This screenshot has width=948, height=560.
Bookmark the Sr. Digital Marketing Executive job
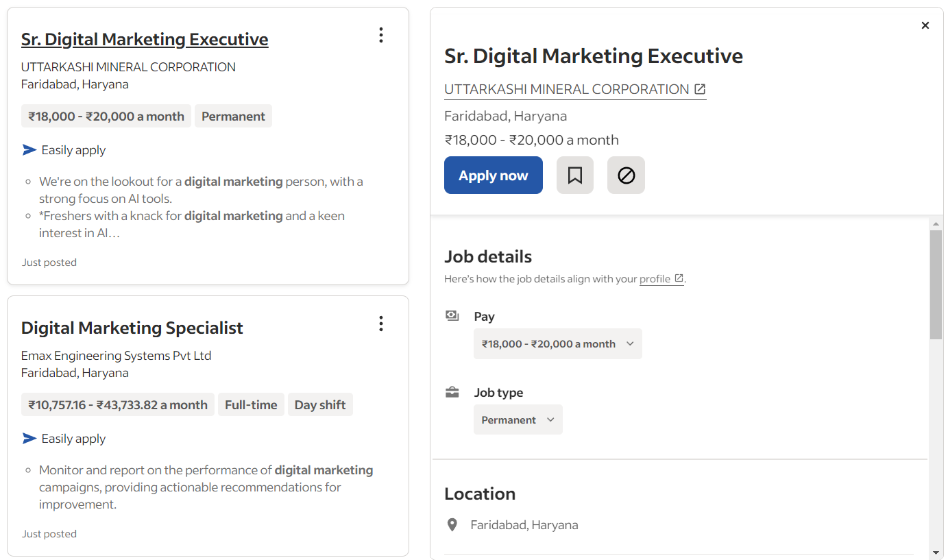[574, 175]
